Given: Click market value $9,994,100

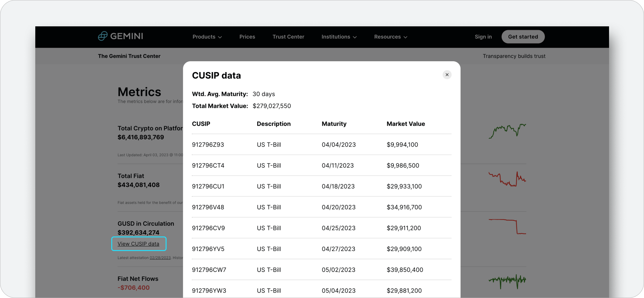Looking at the screenshot, I should (x=402, y=145).
